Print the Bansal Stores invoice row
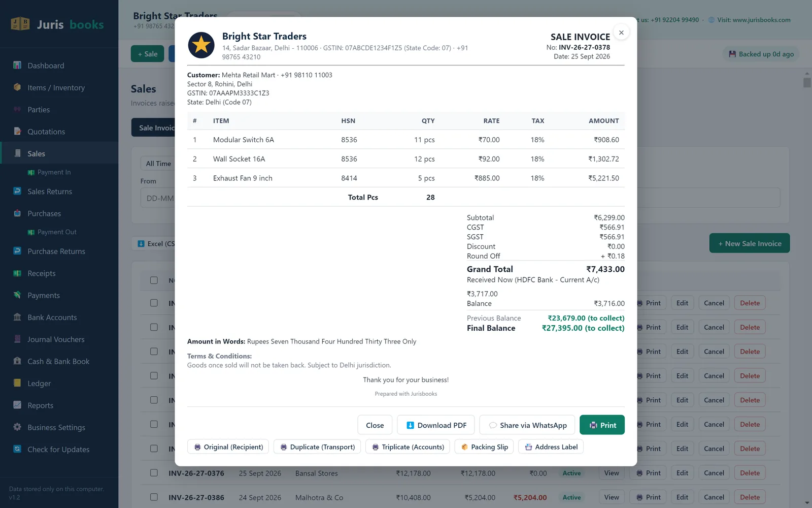Image resolution: width=812 pixels, height=508 pixels. [648, 473]
